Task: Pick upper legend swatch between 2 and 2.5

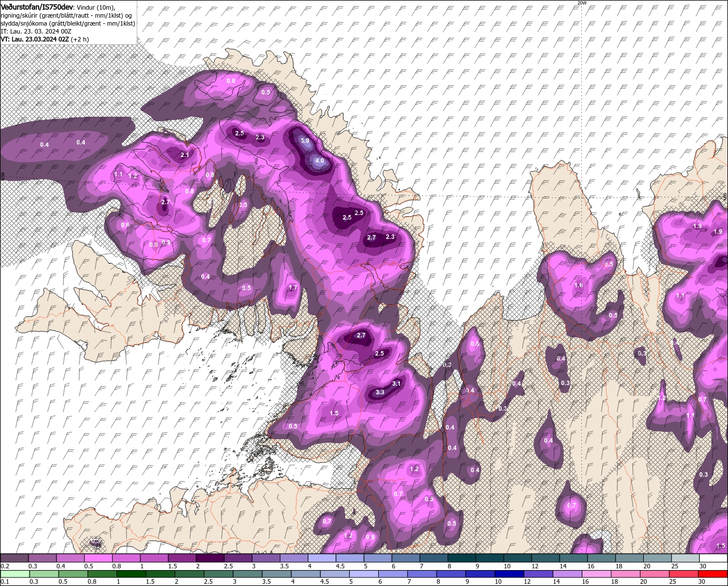Action: click(x=210, y=558)
